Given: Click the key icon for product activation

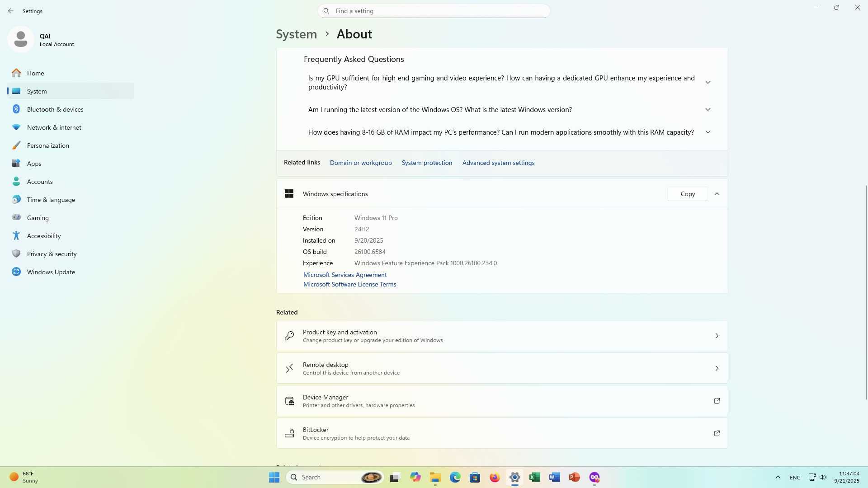Looking at the screenshot, I should tap(289, 336).
